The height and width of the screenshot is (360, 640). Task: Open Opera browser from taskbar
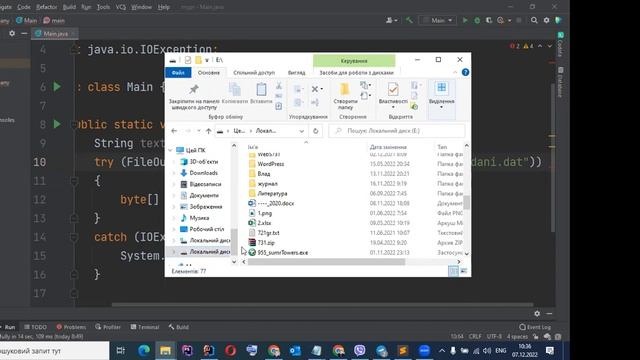pyautogui.click(x=230, y=351)
